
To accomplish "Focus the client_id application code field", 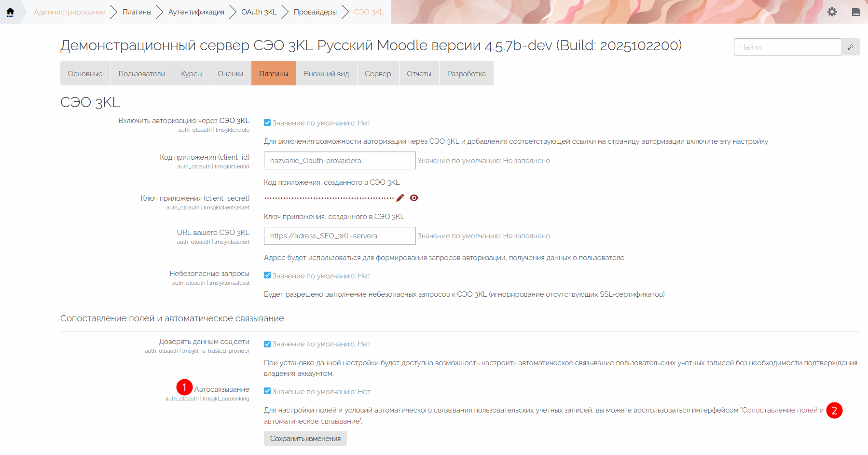I will point(339,161).
